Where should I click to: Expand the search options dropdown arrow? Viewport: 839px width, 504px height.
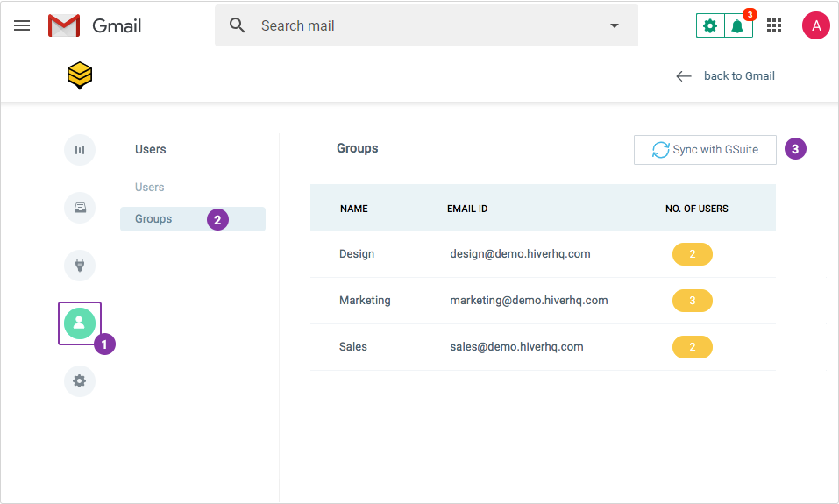click(x=615, y=25)
